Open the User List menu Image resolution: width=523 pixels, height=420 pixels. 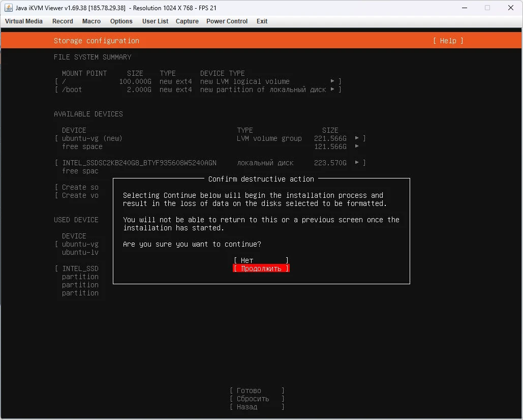[155, 21]
